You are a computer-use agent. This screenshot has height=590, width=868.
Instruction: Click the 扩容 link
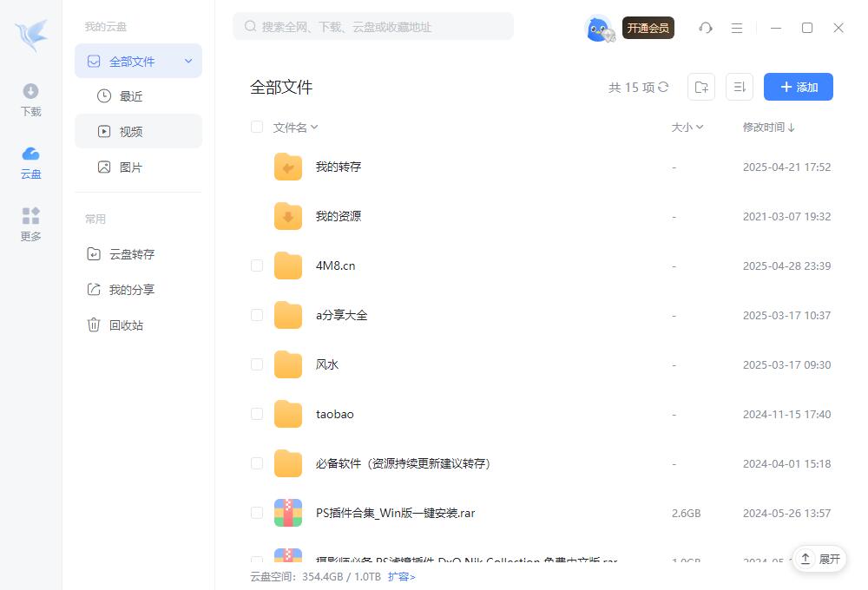click(x=401, y=577)
